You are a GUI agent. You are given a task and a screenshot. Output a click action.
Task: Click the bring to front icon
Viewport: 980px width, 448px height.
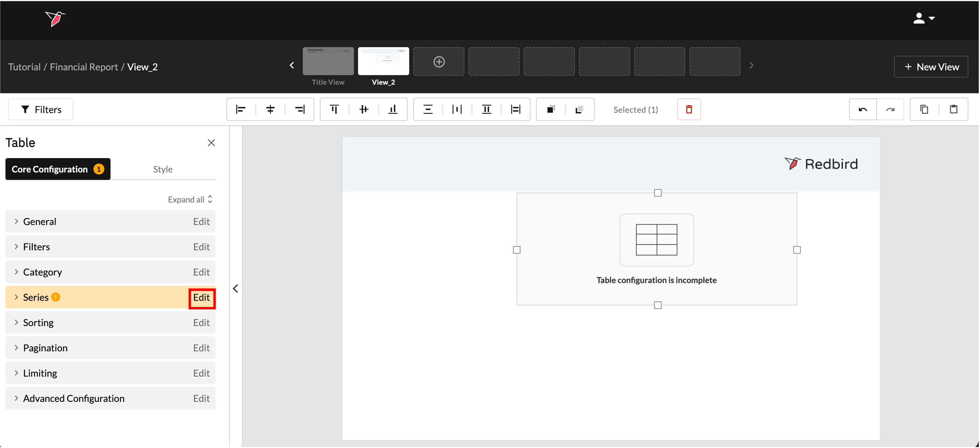551,110
